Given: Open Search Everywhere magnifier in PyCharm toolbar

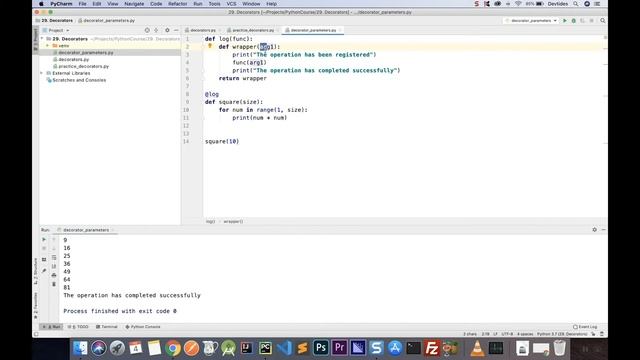Looking at the screenshot, I should [602, 20].
